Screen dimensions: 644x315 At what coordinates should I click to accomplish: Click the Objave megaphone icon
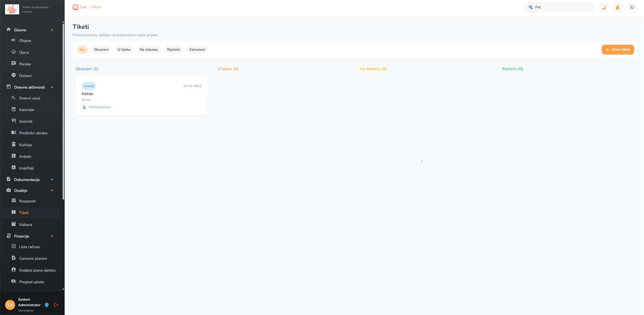click(14, 40)
